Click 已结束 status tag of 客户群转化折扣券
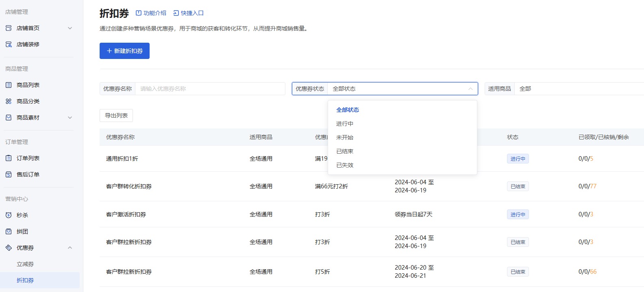 (518, 186)
